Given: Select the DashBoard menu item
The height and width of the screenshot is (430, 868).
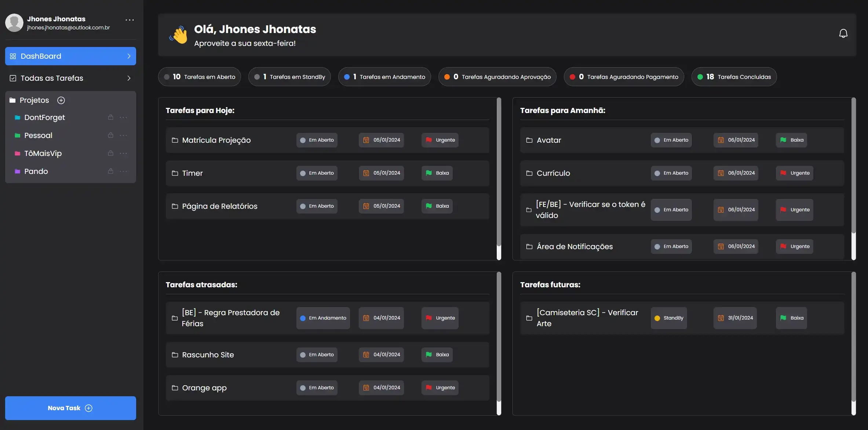Looking at the screenshot, I should [x=70, y=56].
